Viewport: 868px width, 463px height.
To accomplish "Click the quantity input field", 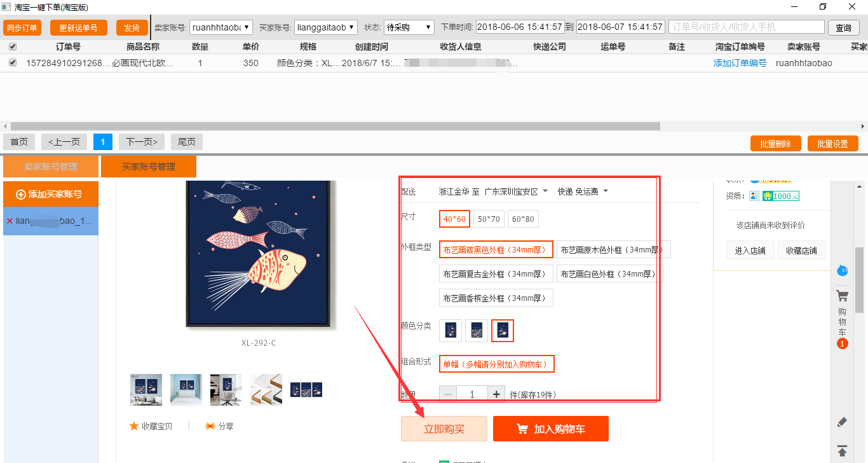I will pyautogui.click(x=472, y=394).
